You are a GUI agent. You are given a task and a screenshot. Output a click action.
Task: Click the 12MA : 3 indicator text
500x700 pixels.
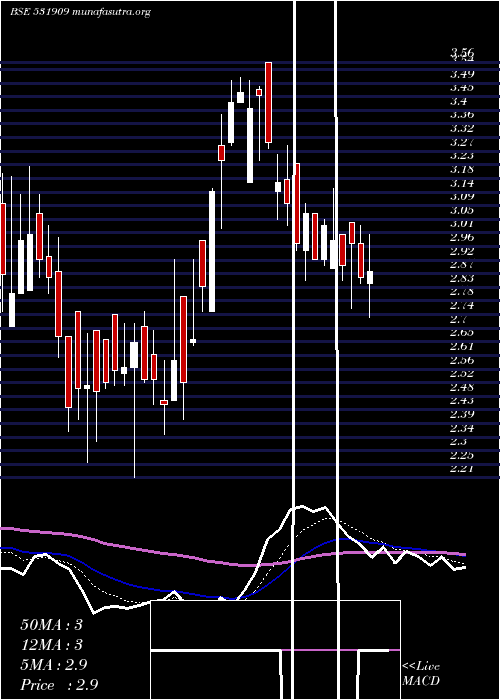(x=52, y=645)
